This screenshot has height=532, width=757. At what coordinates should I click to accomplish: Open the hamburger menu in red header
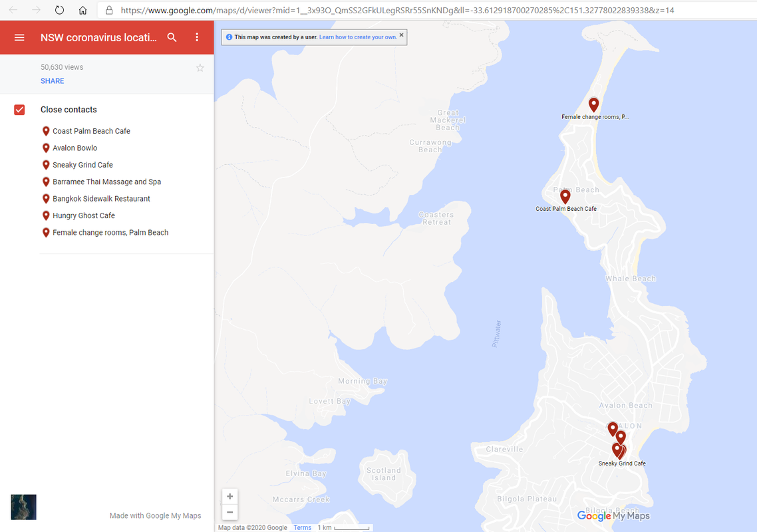[x=19, y=37]
